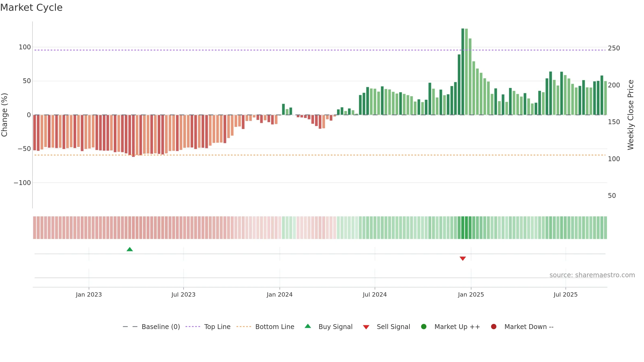Click the red triangle icon in legend
The width and height of the screenshot is (644, 362).
point(366,327)
